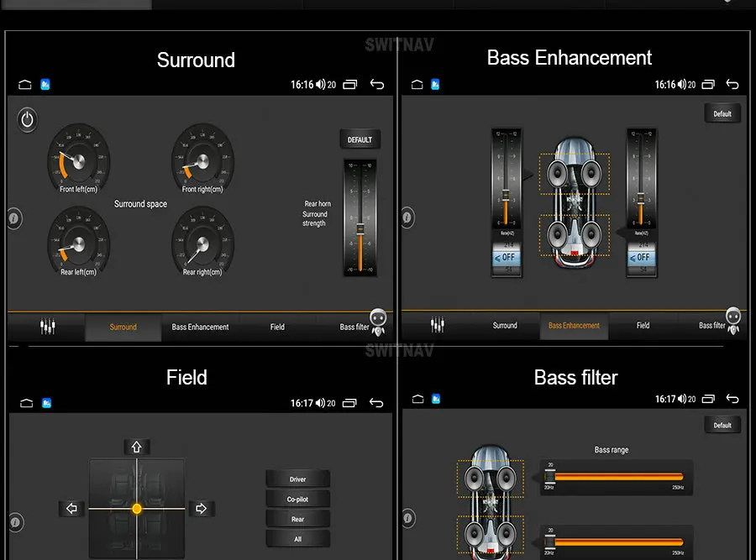Tap the robot assistant icon in Surround panel
This screenshot has height=560, width=756.
coord(379,322)
